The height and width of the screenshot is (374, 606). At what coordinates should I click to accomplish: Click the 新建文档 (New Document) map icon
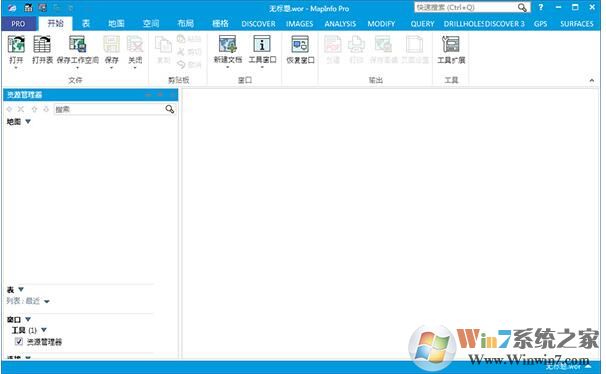coord(228,44)
